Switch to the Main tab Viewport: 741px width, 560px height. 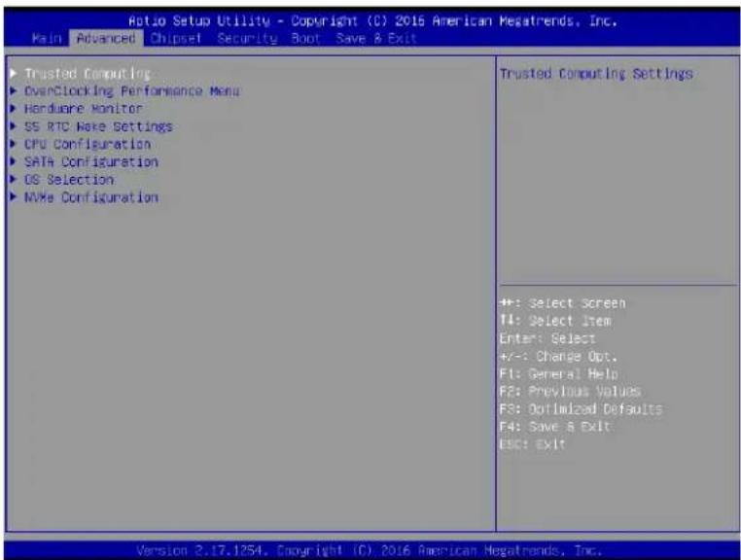pos(47,38)
